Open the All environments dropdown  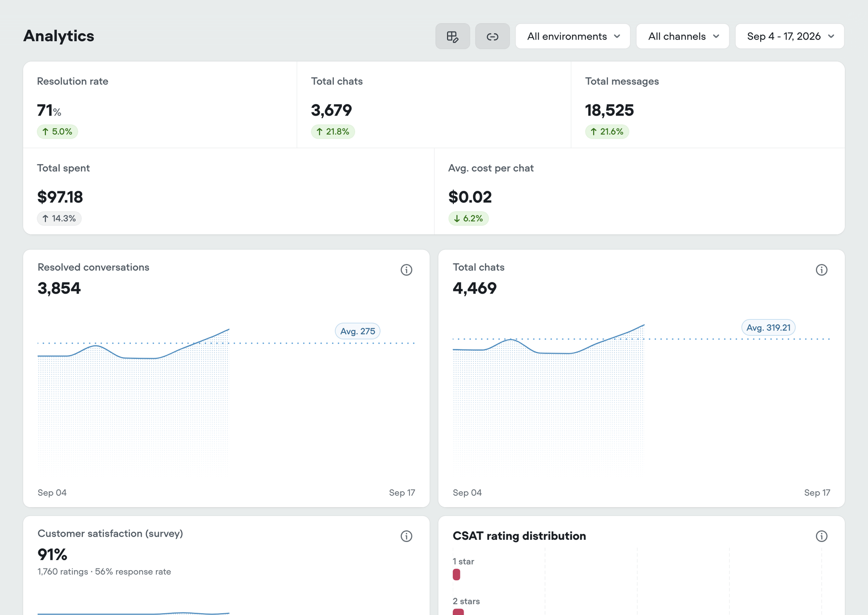point(573,36)
